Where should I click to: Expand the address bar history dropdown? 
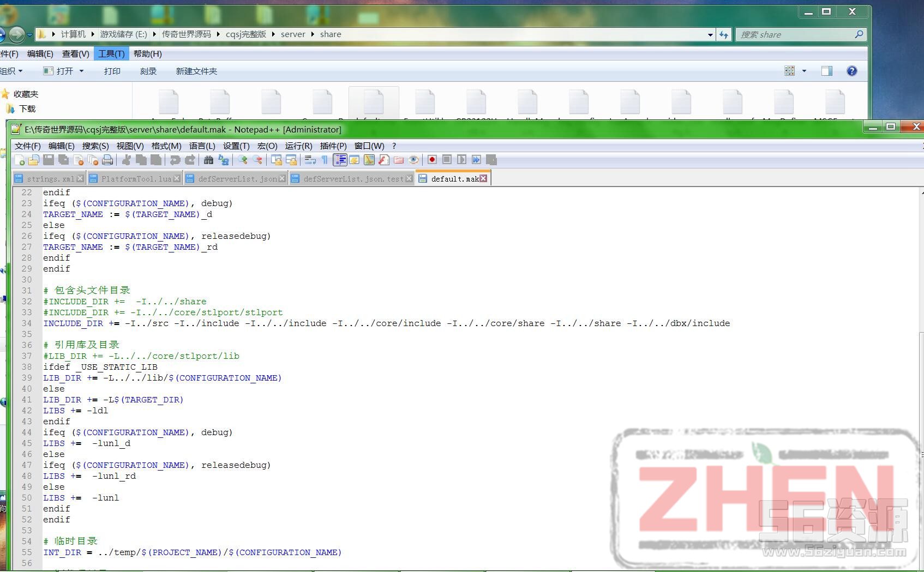point(710,34)
